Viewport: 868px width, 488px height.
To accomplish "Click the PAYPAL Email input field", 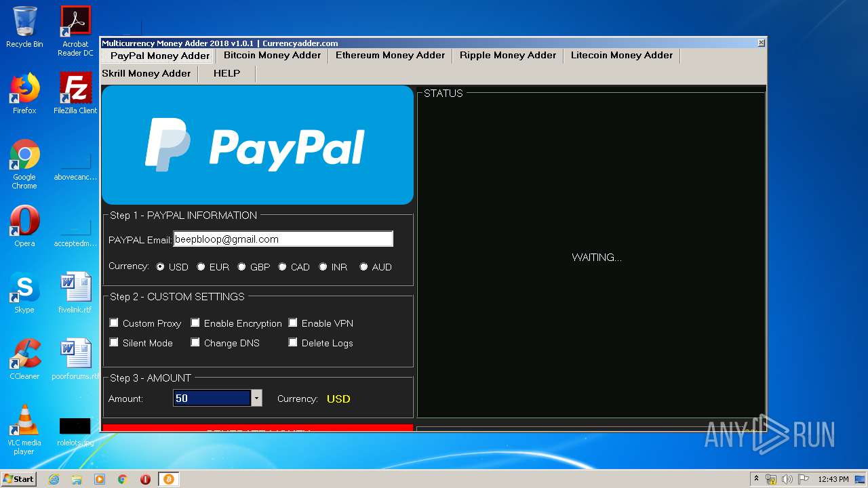I will pos(283,239).
